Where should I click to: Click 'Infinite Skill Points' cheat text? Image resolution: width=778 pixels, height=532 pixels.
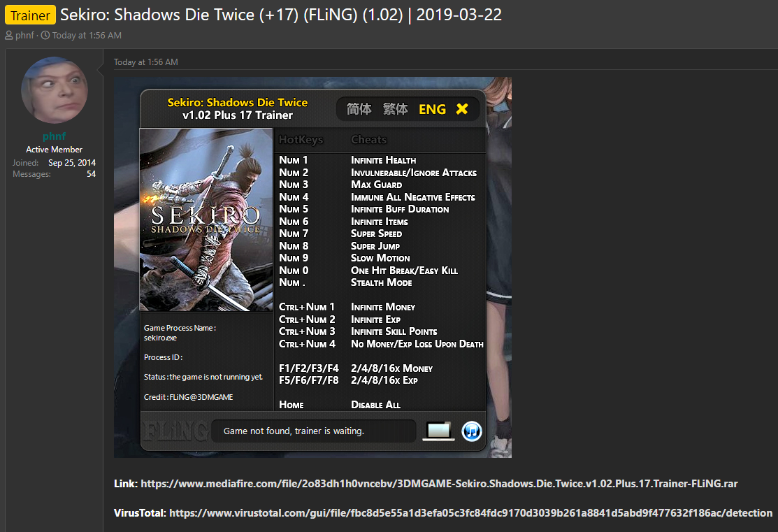[x=394, y=331]
